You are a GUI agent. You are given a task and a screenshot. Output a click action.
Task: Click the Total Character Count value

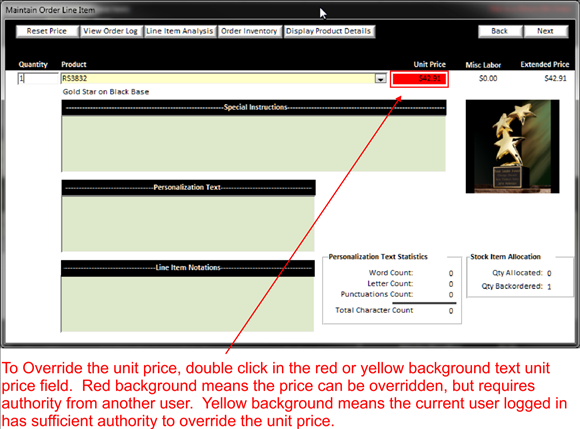point(451,311)
